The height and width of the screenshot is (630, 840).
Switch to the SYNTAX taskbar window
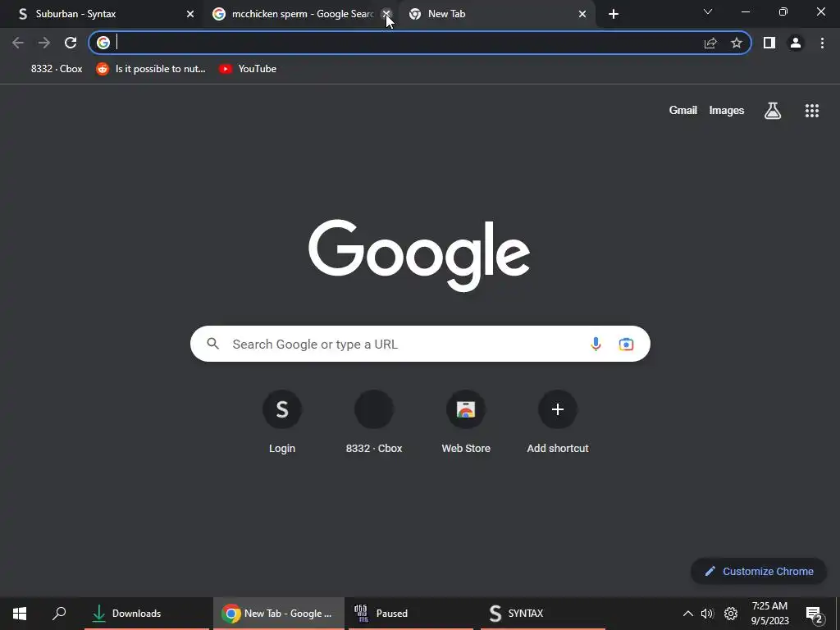coord(543,614)
